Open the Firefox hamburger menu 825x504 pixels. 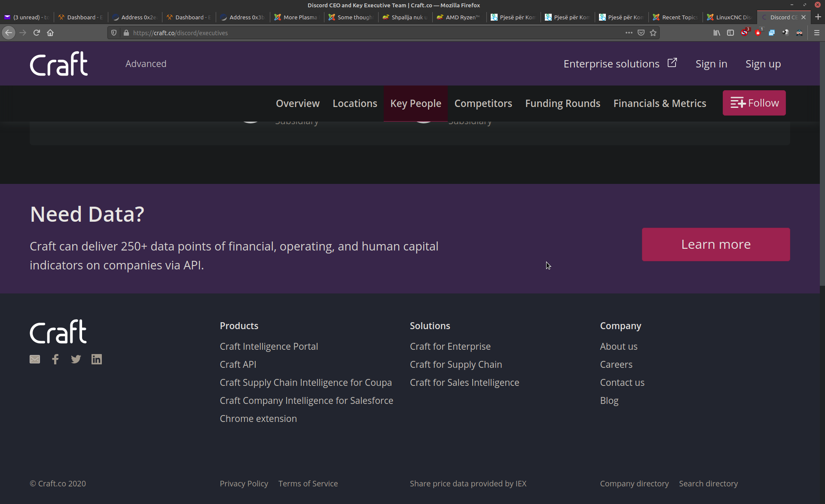coord(817,33)
